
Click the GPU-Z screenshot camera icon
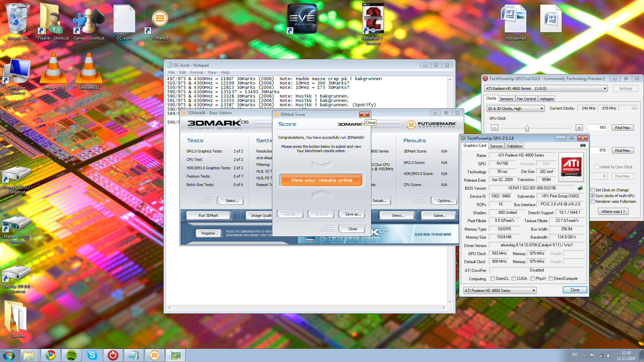point(583,145)
